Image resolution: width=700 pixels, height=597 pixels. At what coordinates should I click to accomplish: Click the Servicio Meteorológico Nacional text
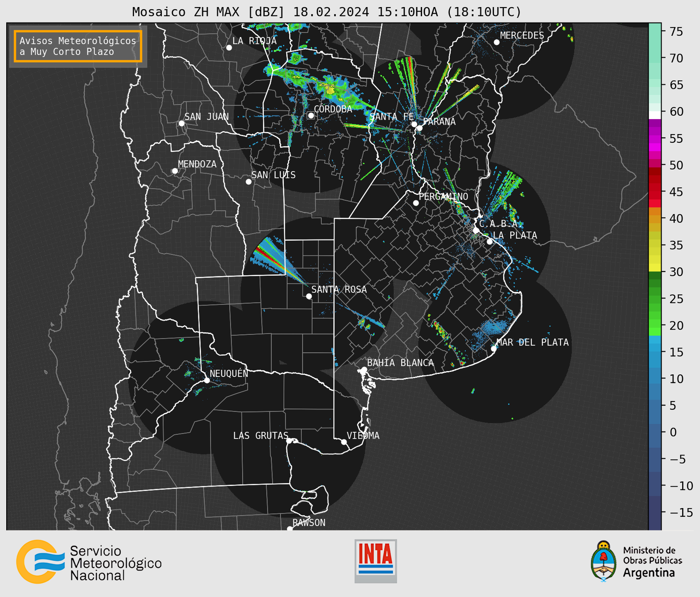116,563
